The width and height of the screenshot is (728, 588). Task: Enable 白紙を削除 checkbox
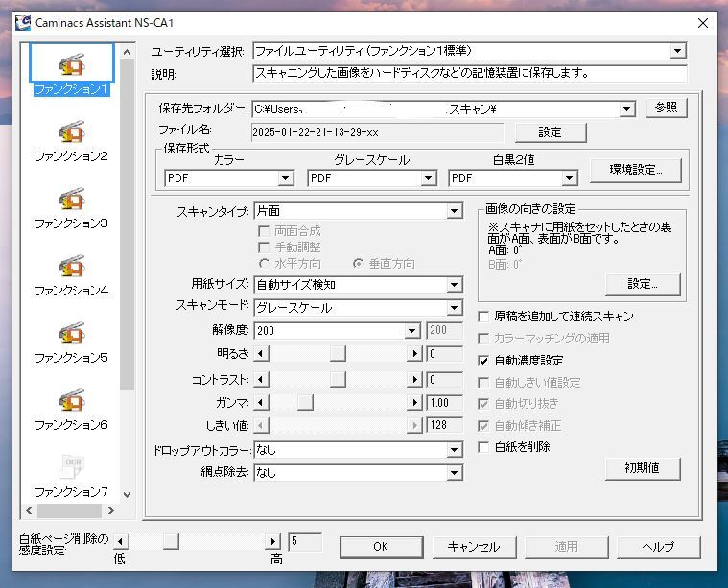click(483, 447)
